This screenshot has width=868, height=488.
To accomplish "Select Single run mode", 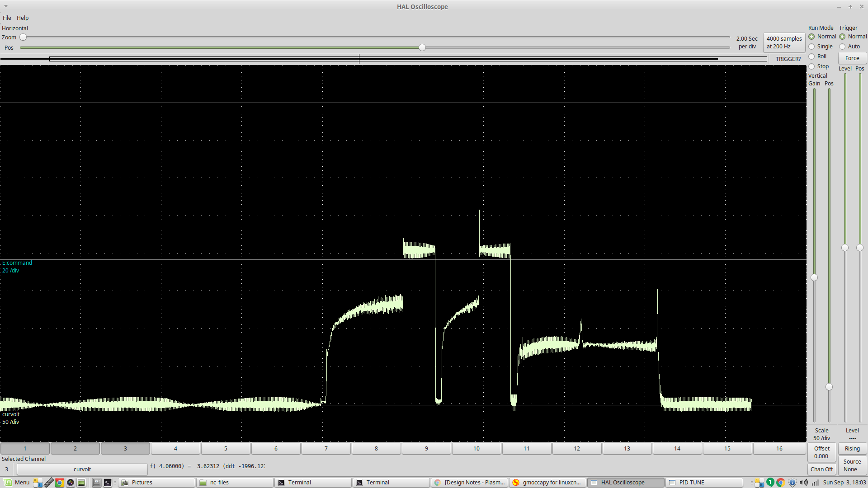I will tap(821, 47).
